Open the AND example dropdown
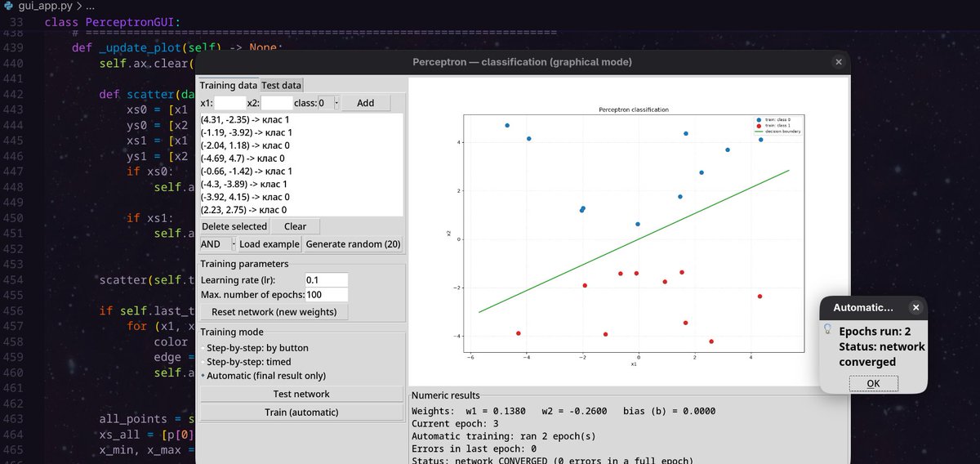 217,244
